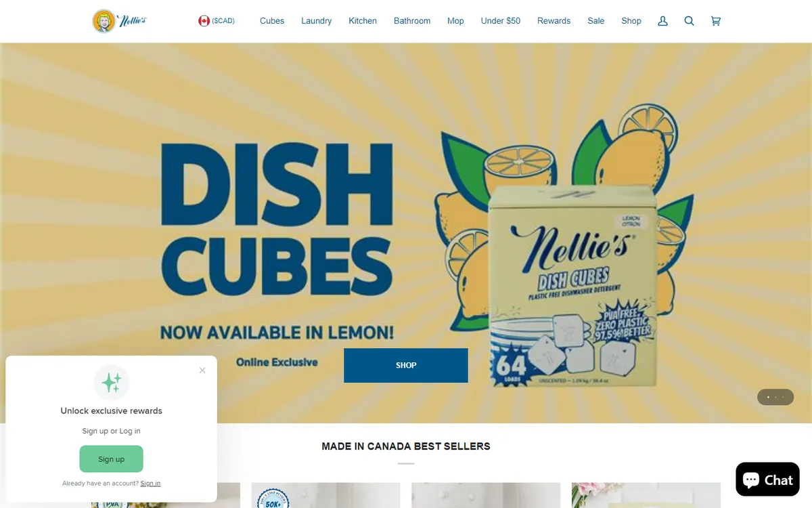Open the Laundry menu
This screenshot has width=812, height=508.
pos(317,21)
